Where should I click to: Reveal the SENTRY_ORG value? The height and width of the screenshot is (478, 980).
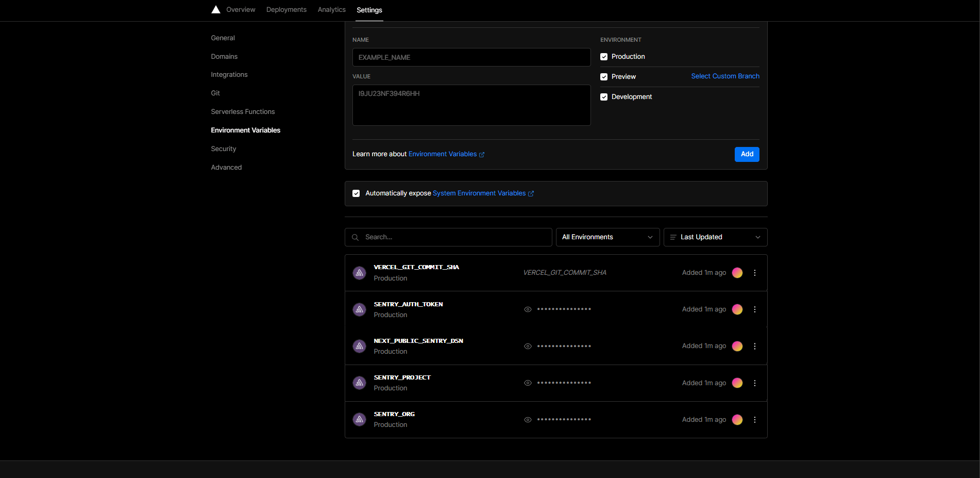click(x=528, y=420)
